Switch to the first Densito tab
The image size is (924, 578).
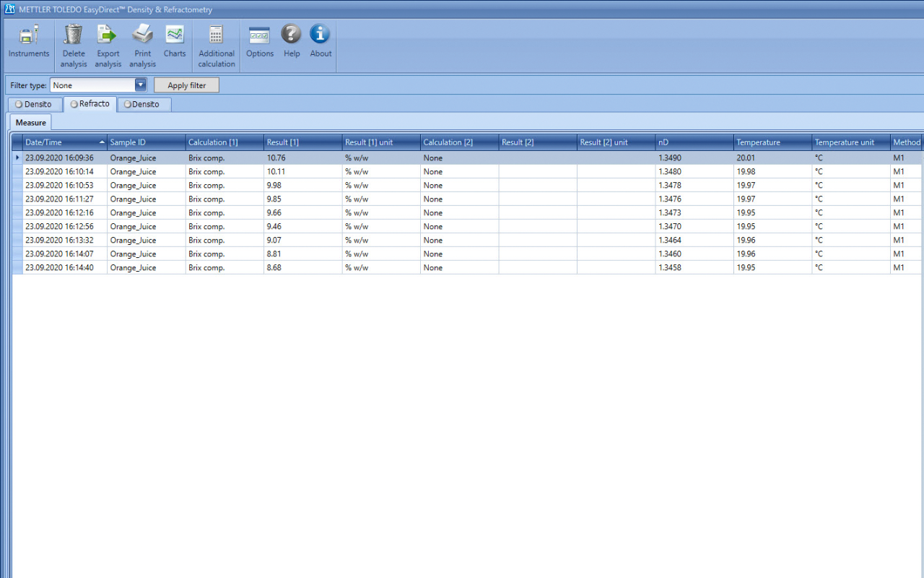pyautogui.click(x=34, y=104)
